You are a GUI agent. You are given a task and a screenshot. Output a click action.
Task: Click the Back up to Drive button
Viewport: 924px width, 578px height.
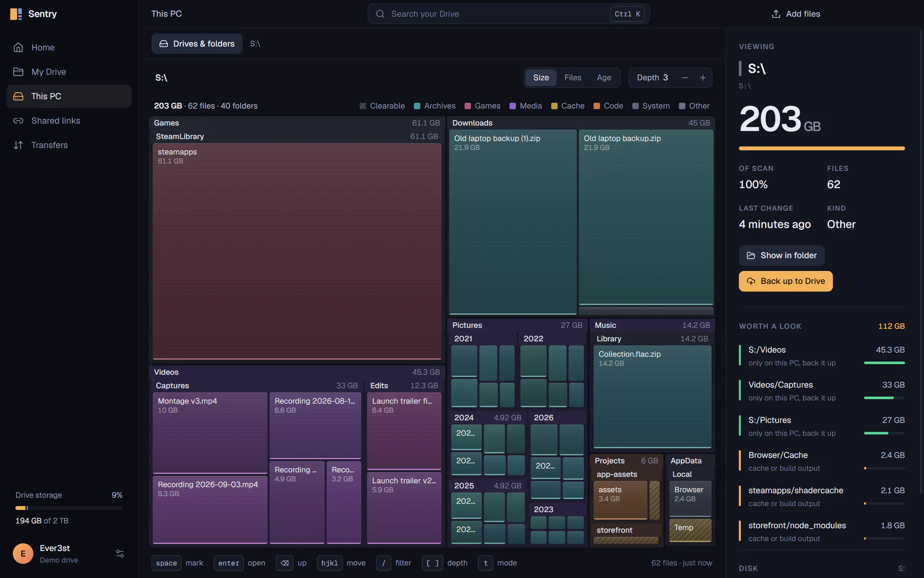[785, 281]
